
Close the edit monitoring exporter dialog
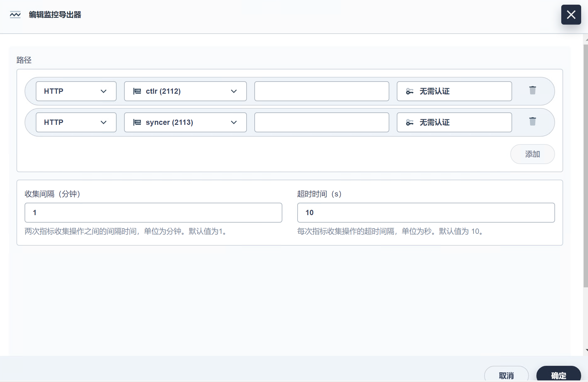[571, 15]
